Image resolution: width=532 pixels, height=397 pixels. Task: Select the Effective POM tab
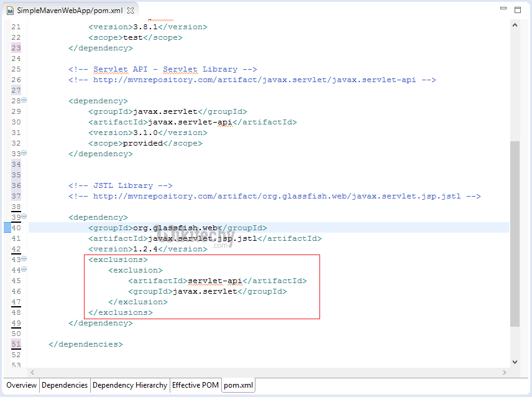195,385
